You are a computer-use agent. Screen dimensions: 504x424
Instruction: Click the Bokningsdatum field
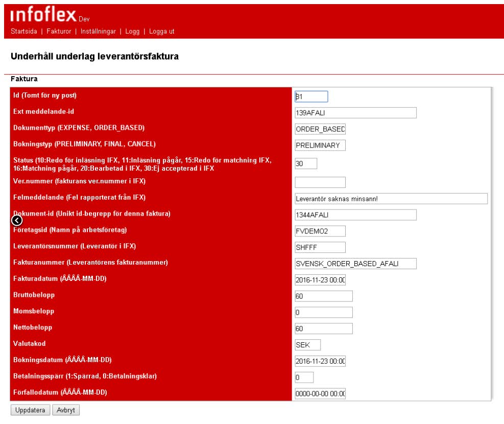point(320,361)
